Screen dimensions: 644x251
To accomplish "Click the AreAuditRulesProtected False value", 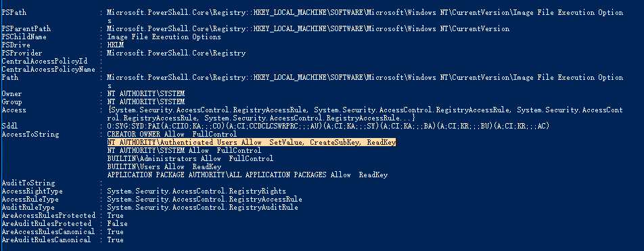I will [x=118, y=224].
